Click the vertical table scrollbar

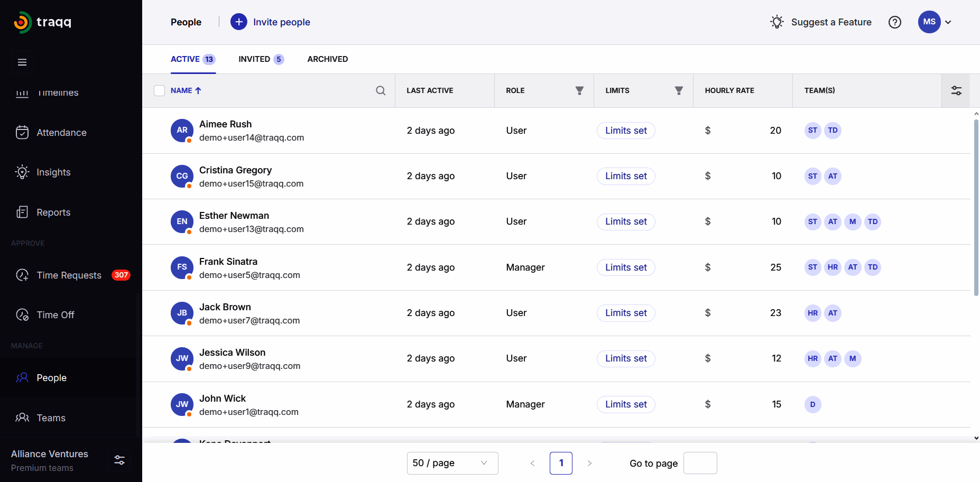click(x=976, y=207)
